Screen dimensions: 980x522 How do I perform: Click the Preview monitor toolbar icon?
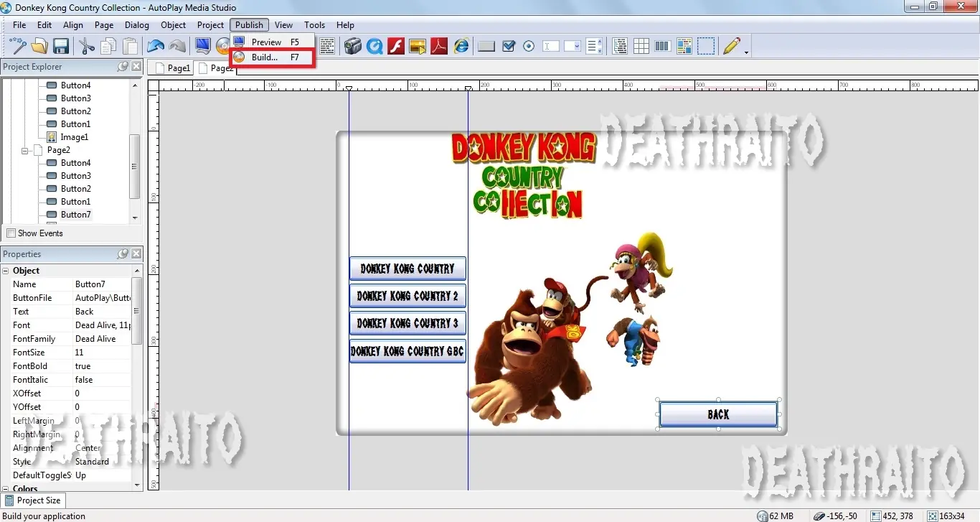click(203, 47)
